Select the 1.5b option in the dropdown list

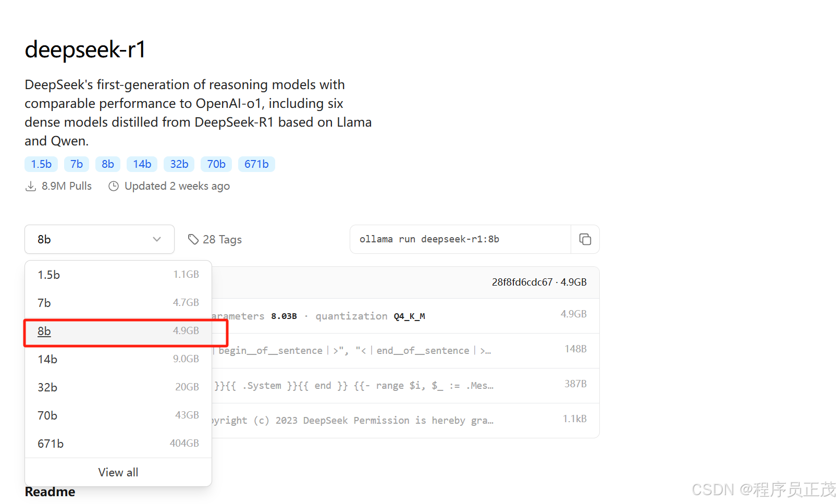(118, 275)
